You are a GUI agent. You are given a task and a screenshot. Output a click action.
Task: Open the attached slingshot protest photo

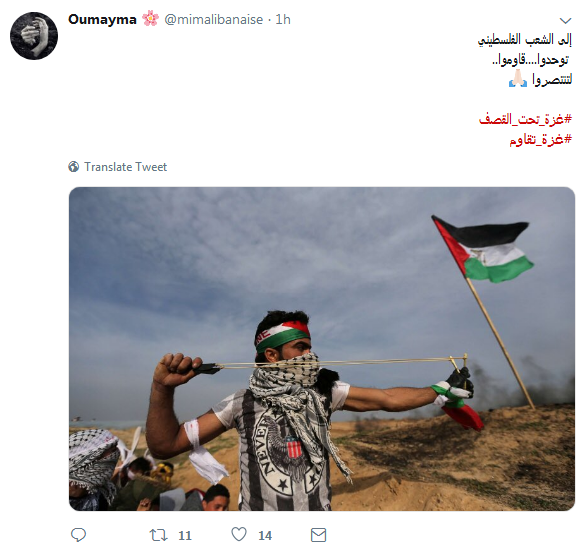(322, 349)
